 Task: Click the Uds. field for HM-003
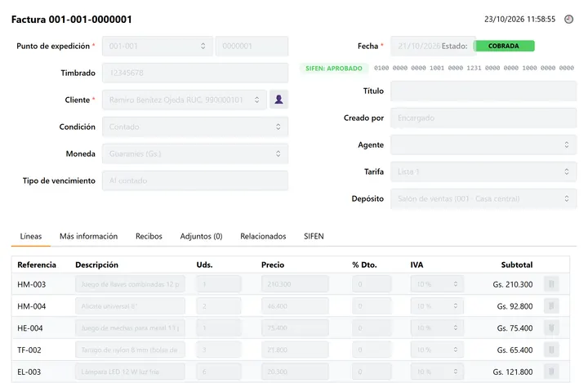pyautogui.click(x=219, y=284)
